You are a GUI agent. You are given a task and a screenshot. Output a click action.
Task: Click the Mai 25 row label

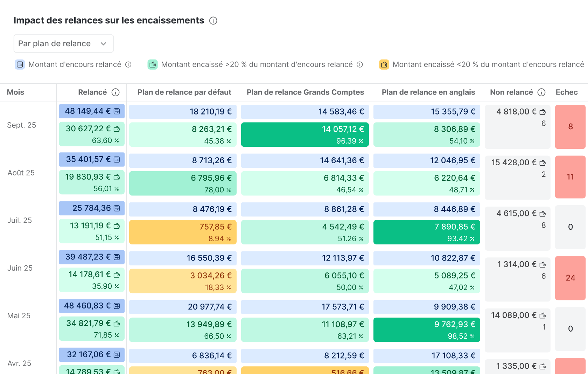(x=19, y=316)
